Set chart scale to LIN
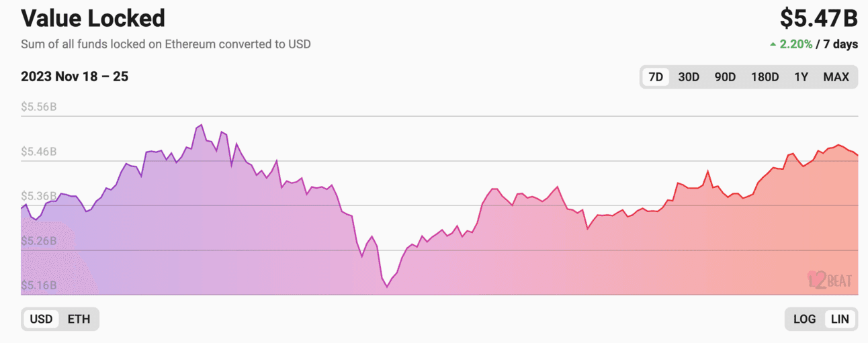The width and height of the screenshot is (868, 343). (840, 319)
